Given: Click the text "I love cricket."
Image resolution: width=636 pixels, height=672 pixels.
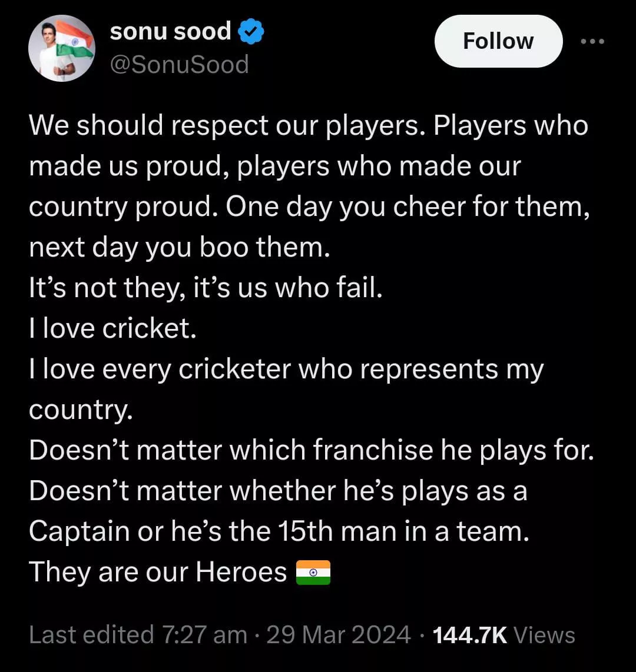Looking at the screenshot, I should tap(112, 328).
